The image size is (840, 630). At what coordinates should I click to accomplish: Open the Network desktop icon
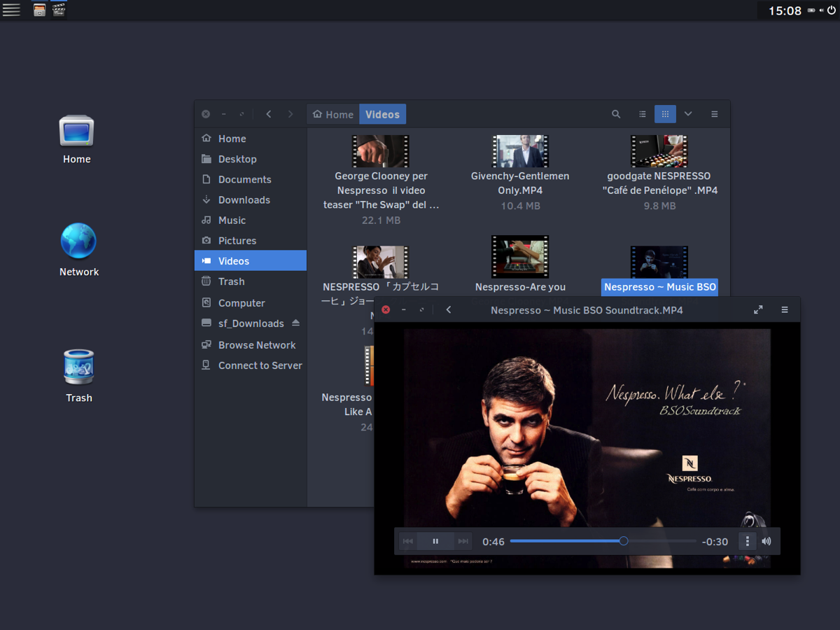(78, 250)
